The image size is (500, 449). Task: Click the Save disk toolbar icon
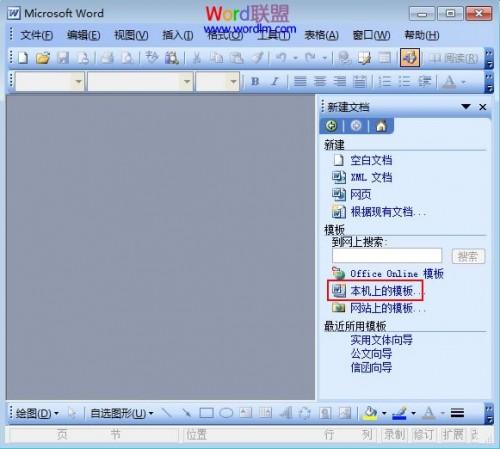pyautogui.click(x=63, y=58)
